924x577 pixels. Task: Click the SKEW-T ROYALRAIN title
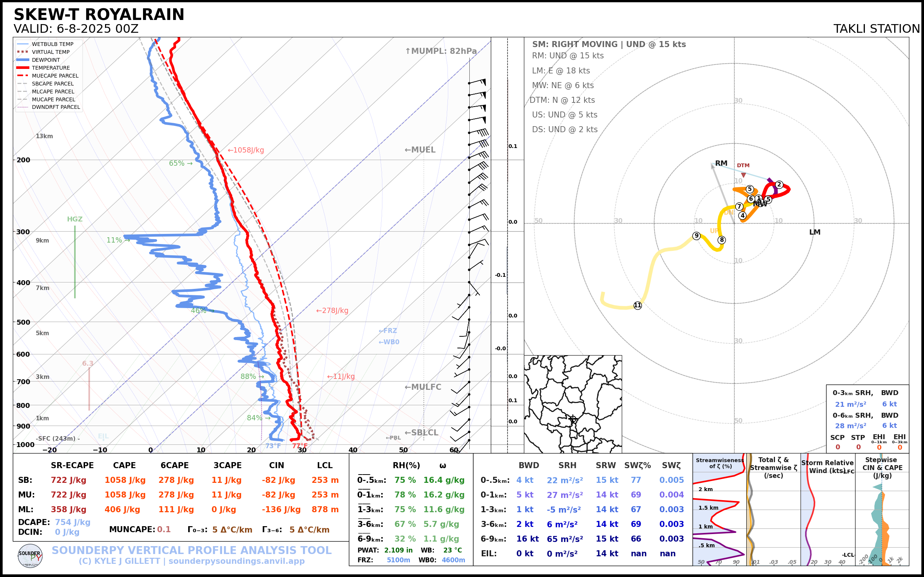pyautogui.click(x=99, y=15)
